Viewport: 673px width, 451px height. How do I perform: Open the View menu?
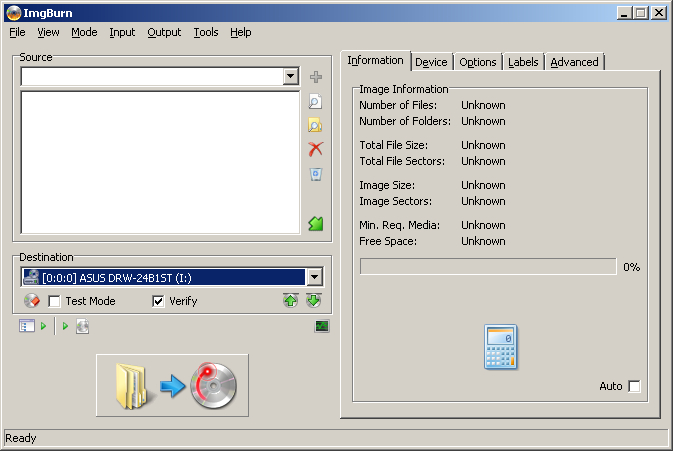tap(48, 32)
